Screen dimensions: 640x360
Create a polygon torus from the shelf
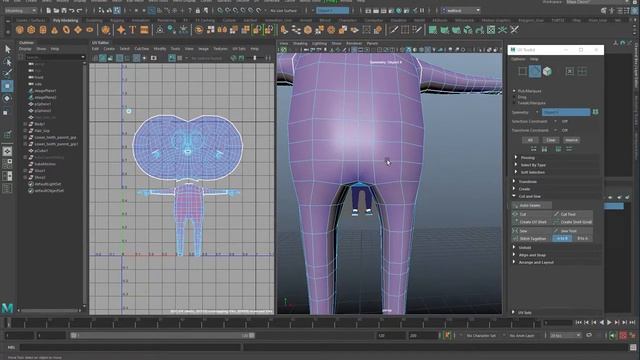(x=66, y=30)
